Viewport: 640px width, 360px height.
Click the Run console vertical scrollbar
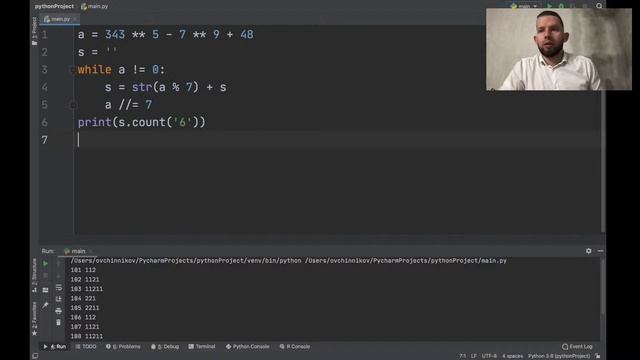click(602, 286)
